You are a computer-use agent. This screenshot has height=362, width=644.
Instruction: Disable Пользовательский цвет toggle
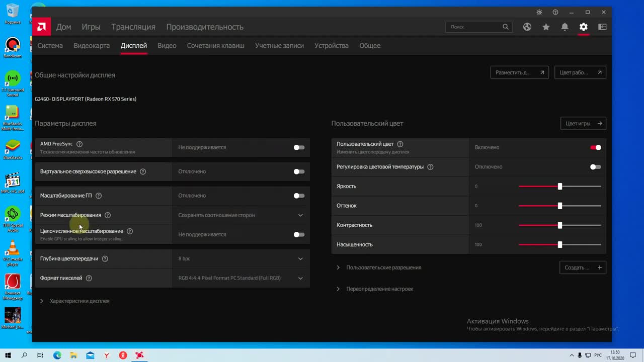coord(596,147)
